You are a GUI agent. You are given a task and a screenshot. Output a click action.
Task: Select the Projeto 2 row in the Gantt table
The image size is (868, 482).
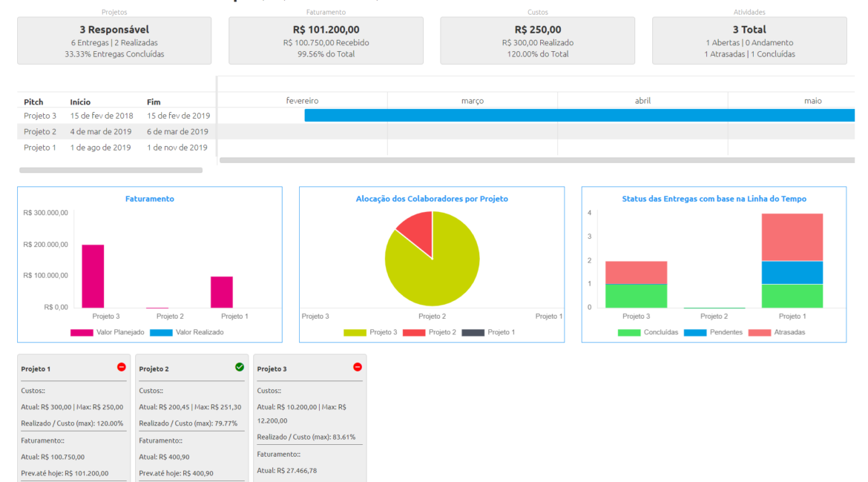coord(116,132)
